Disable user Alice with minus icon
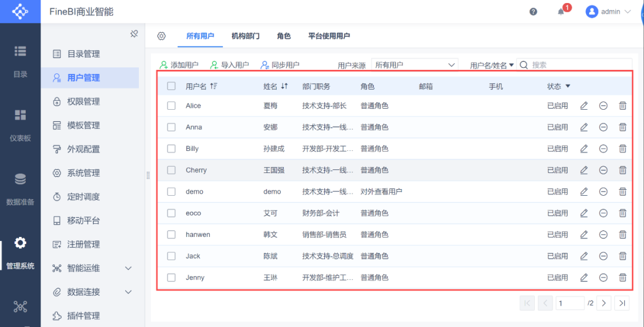This screenshot has width=644, height=327. pos(603,106)
